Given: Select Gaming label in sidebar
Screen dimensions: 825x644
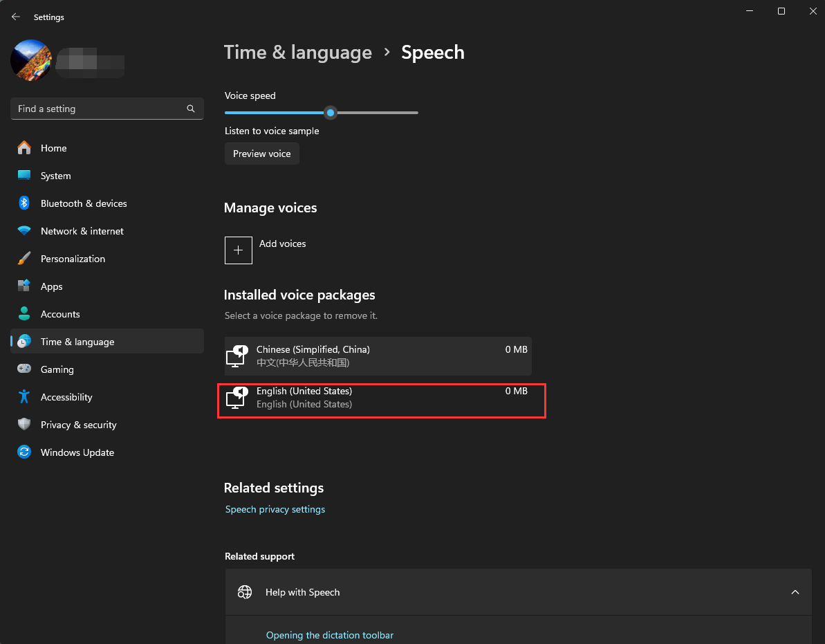Looking at the screenshot, I should (57, 369).
